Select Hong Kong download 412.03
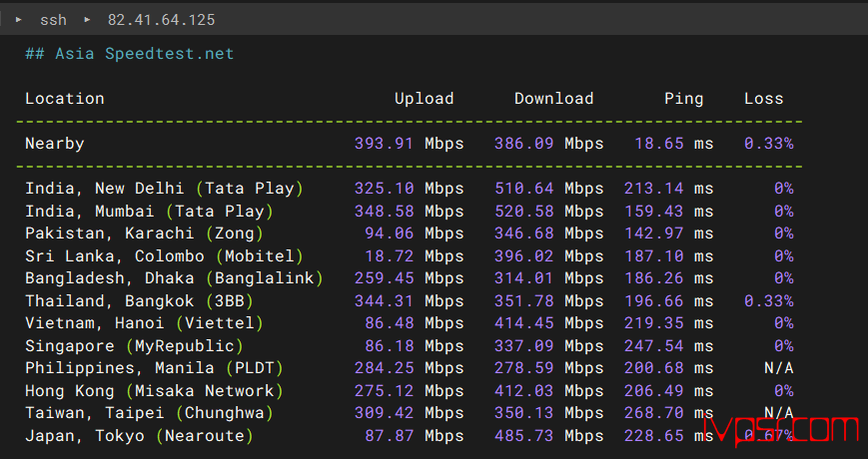 523,391
